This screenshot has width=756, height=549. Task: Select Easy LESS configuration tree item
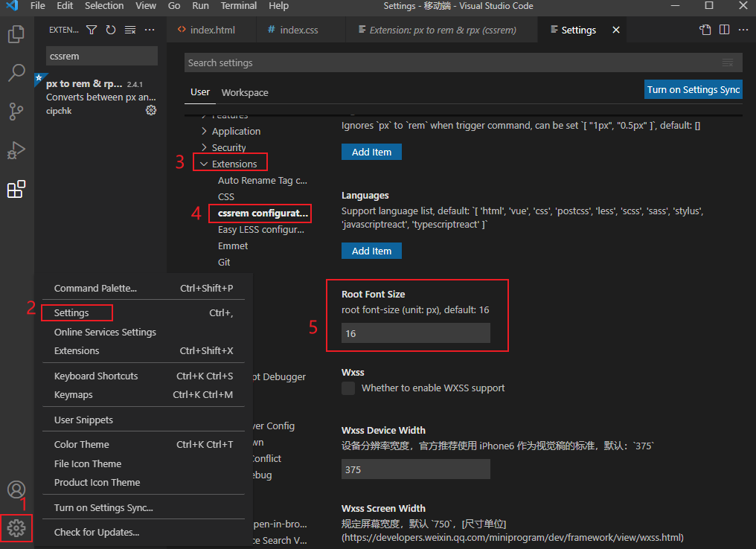(x=261, y=229)
